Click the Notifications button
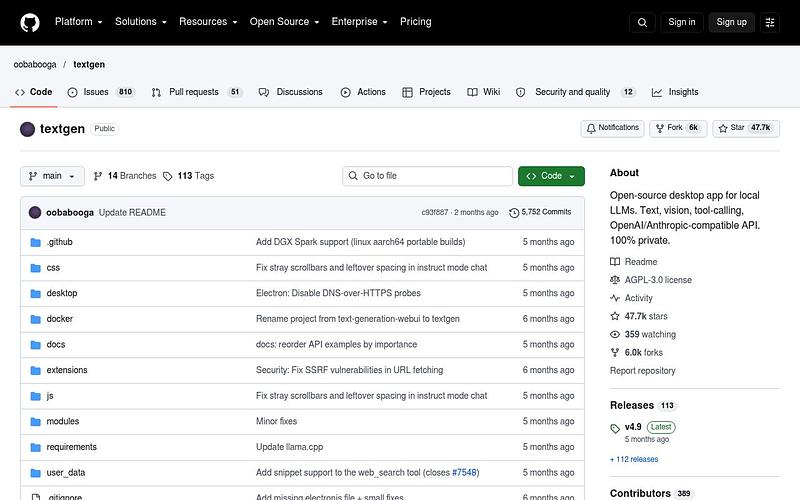The image size is (800, 500). tap(612, 129)
